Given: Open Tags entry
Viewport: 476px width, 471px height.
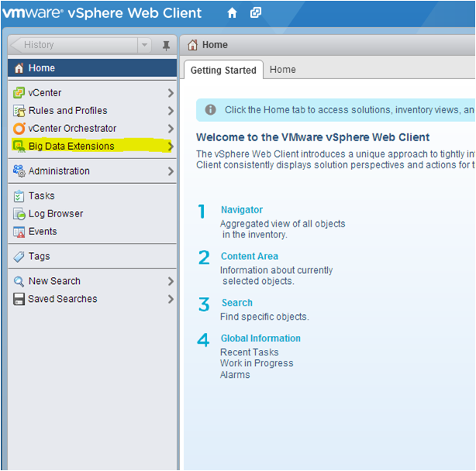Looking at the screenshot, I should pyautogui.click(x=92, y=257).
